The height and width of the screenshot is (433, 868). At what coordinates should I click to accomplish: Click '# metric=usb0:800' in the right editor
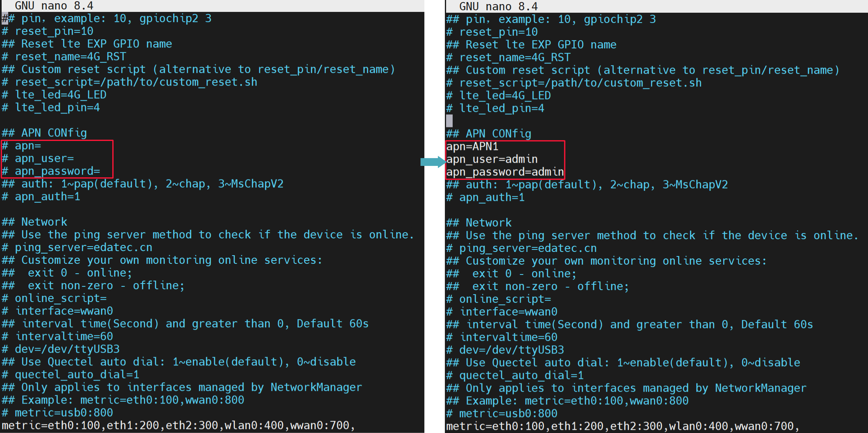501,413
